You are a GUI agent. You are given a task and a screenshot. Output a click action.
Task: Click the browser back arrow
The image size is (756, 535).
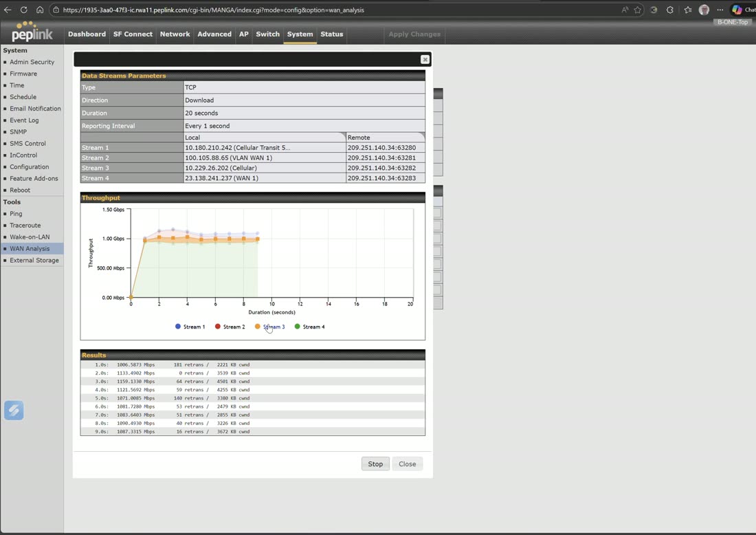[8, 10]
